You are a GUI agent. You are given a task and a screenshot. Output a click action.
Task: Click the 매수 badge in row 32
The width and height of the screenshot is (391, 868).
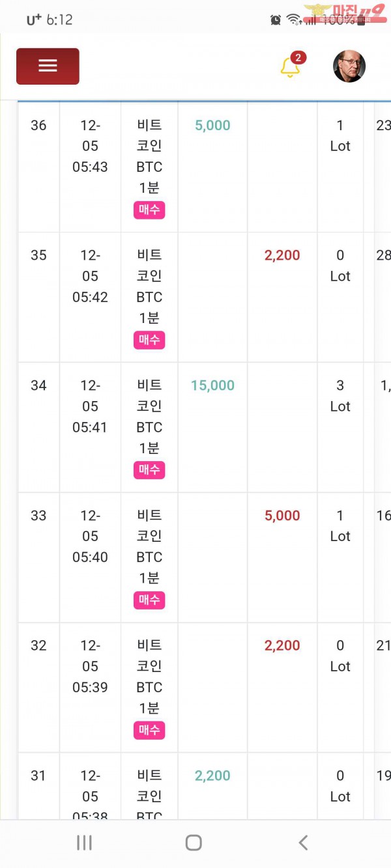pyautogui.click(x=149, y=730)
